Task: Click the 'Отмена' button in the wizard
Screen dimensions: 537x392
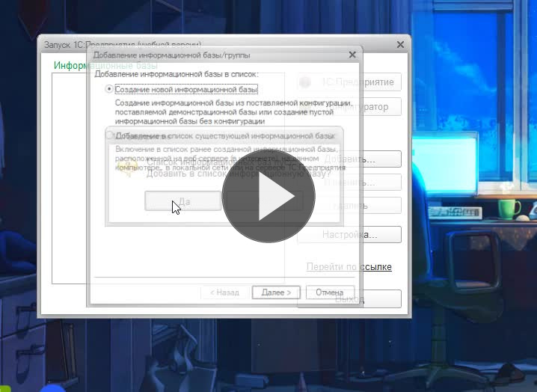Action: click(x=330, y=293)
